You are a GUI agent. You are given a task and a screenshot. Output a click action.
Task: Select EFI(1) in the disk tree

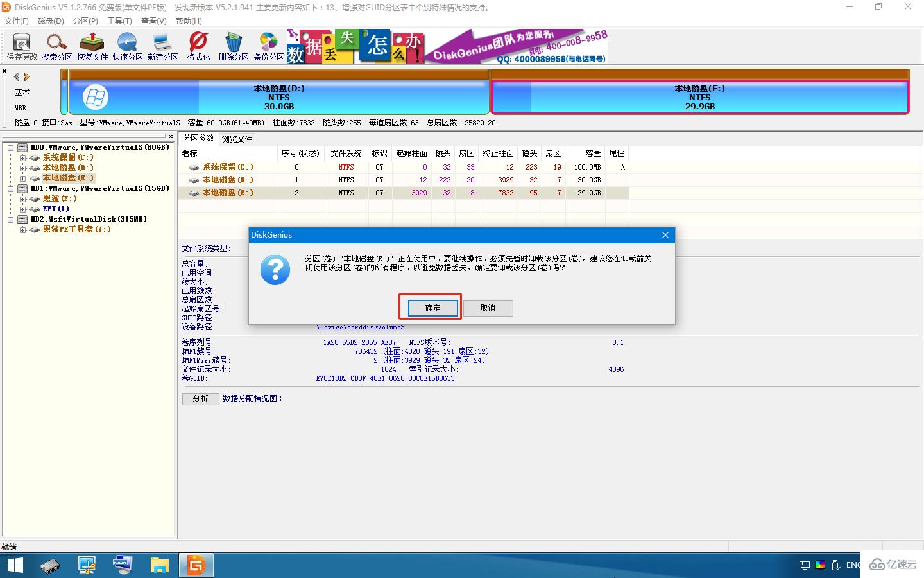point(56,209)
